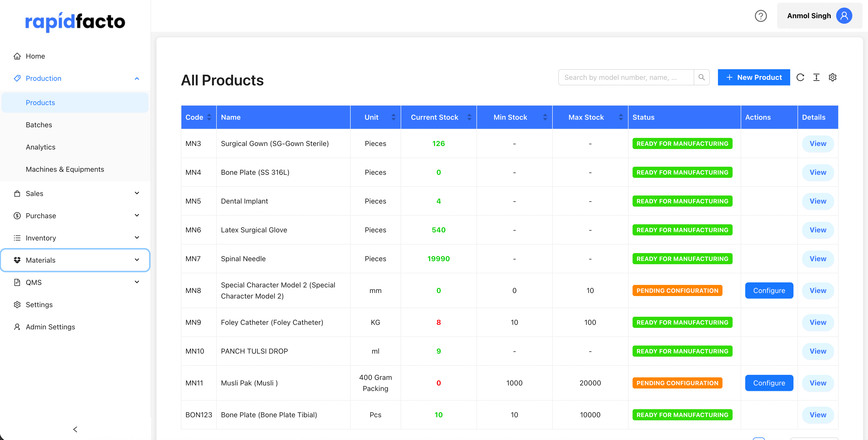
Task: Click the Anmol Singh profile avatar
Action: click(x=844, y=15)
